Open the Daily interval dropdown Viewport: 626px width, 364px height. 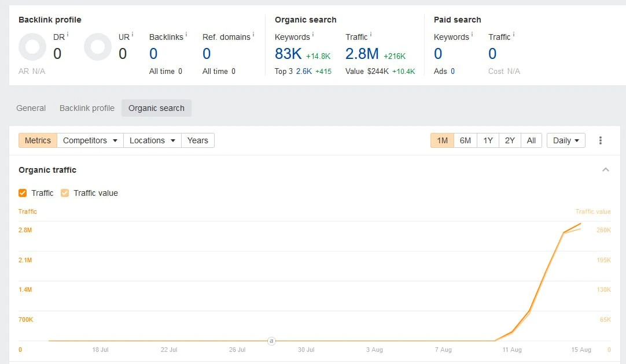pyautogui.click(x=566, y=140)
